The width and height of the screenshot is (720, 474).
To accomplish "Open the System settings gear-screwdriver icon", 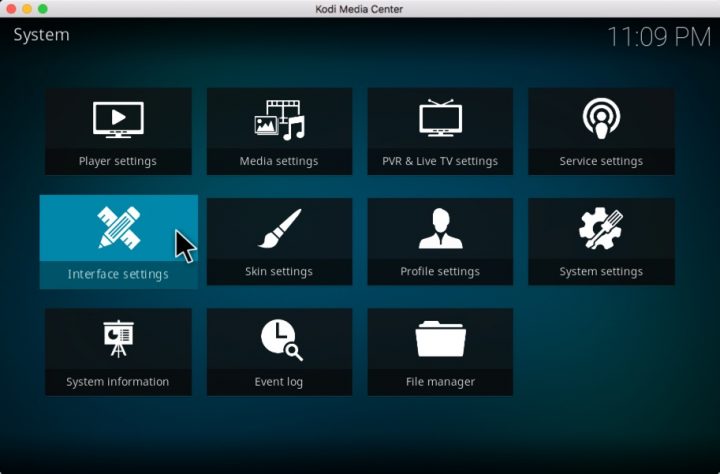I will point(601,228).
